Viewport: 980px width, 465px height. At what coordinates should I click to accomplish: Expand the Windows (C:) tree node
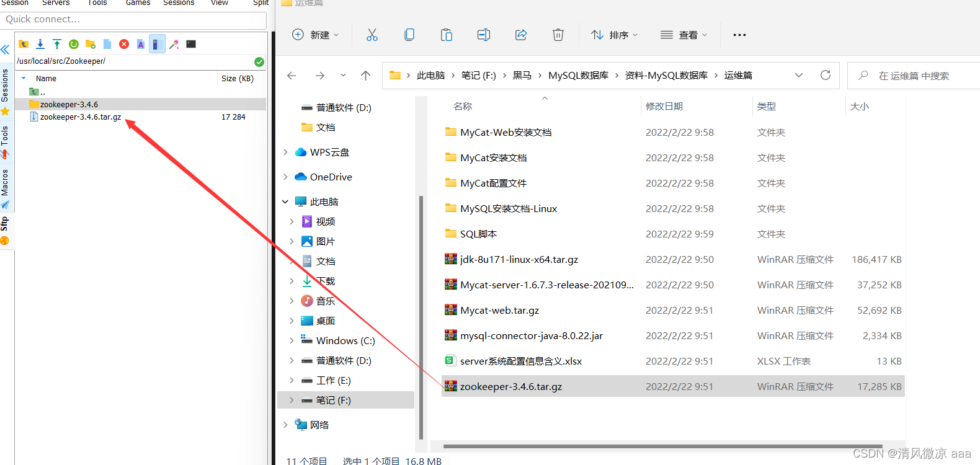pyautogui.click(x=292, y=340)
